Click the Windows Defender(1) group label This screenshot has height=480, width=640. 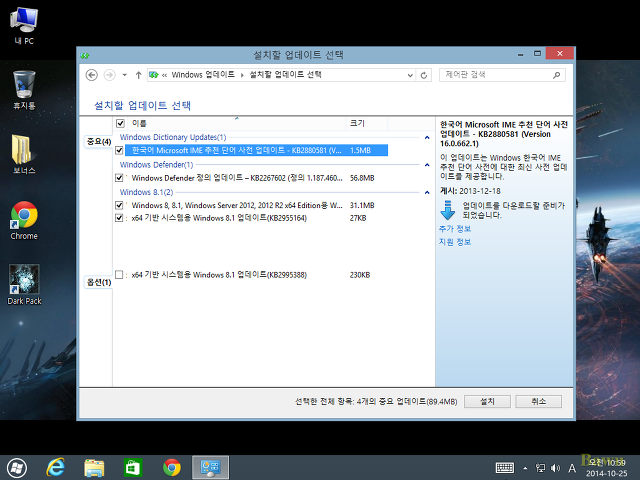click(x=156, y=164)
